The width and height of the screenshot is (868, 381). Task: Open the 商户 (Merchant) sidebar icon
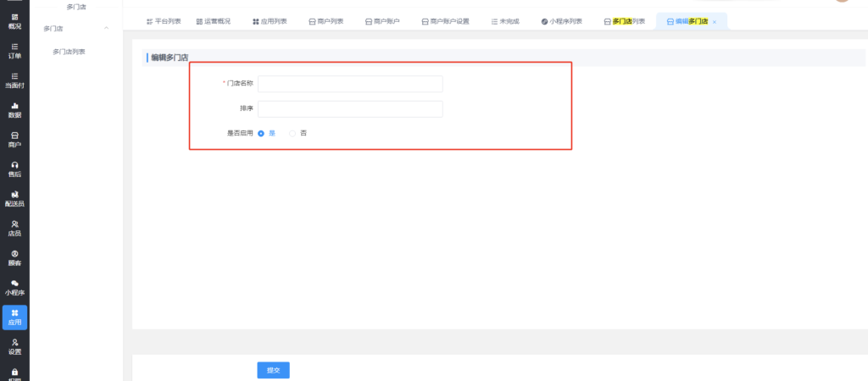pos(14,139)
